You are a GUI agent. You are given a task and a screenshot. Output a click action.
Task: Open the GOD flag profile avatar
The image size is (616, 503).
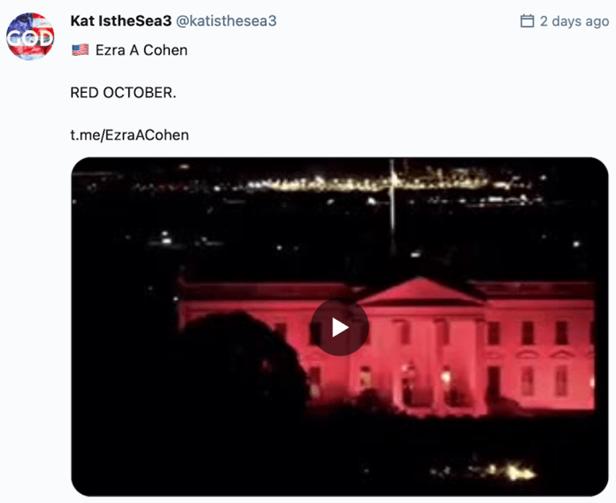(x=30, y=36)
